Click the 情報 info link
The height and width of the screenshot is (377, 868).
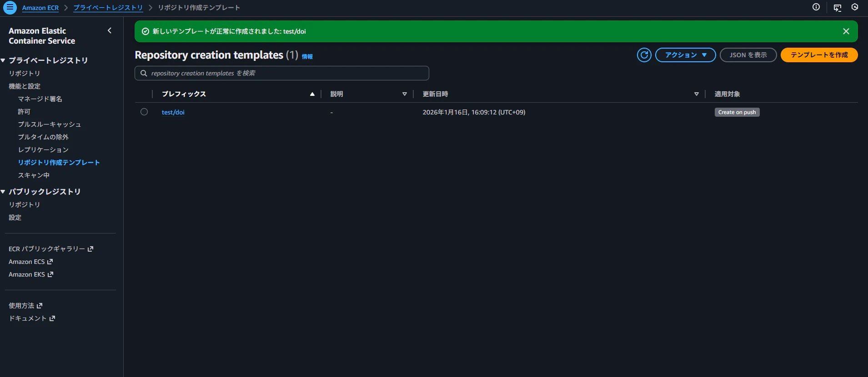click(307, 57)
